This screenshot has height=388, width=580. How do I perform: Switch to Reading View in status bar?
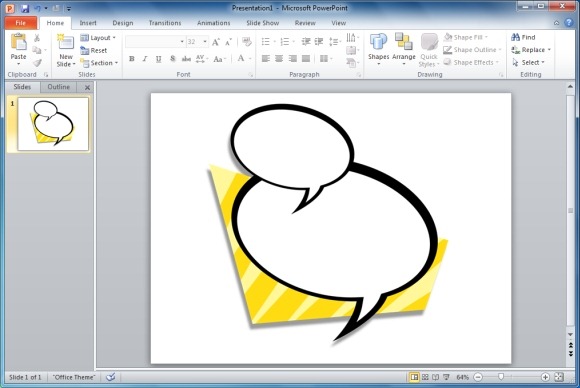[x=436, y=377]
